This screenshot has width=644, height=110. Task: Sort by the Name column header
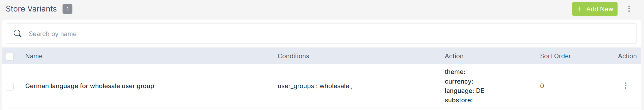[x=34, y=56]
